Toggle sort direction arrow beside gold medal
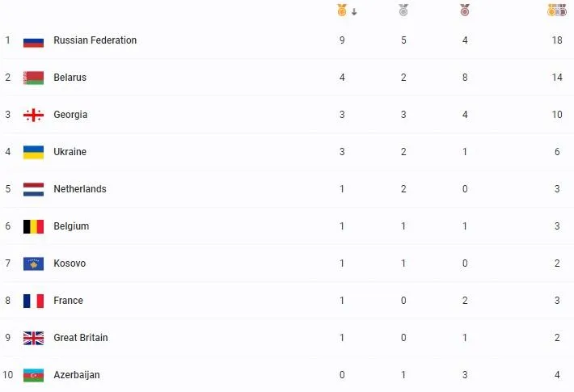 click(354, 11)
